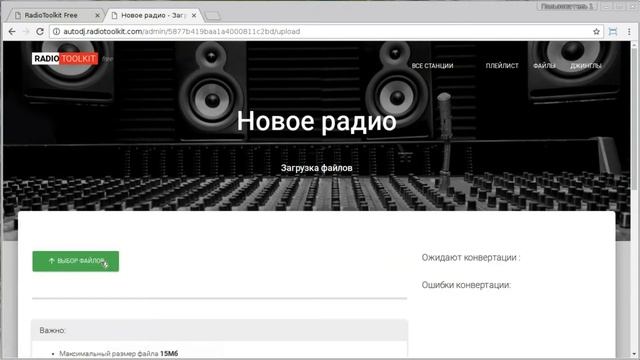
Task: Reload the page with the refresh icon
Action: [x=40, y=31]
